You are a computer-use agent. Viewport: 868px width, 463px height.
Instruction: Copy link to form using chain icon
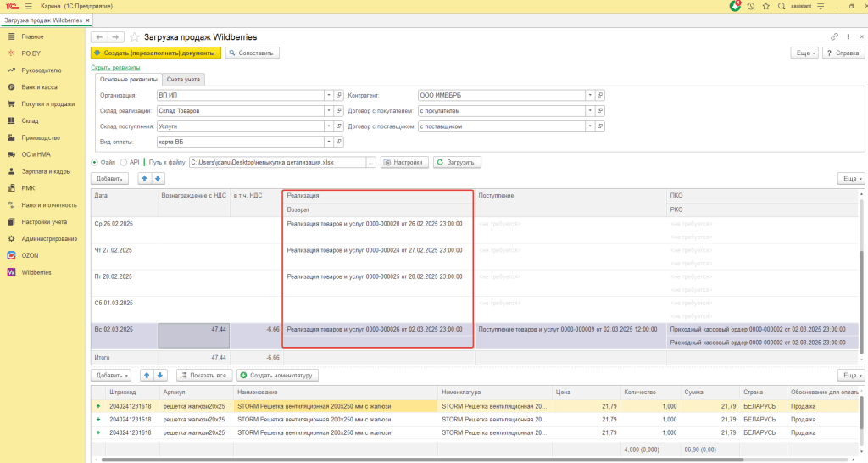[x=834, y=36]
